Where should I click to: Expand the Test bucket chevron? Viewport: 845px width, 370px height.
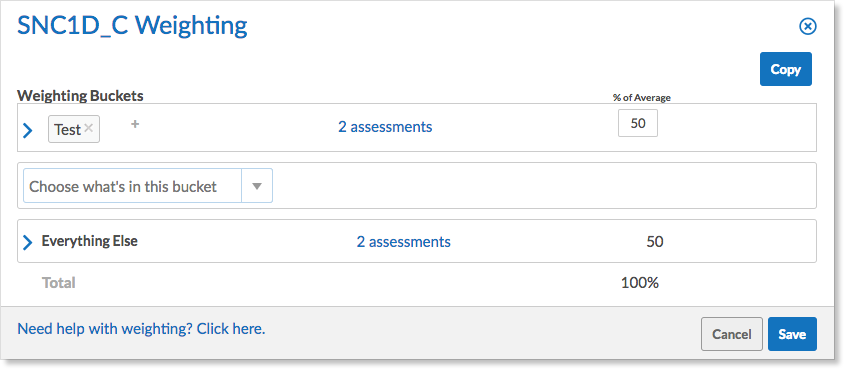click(28, 130)
